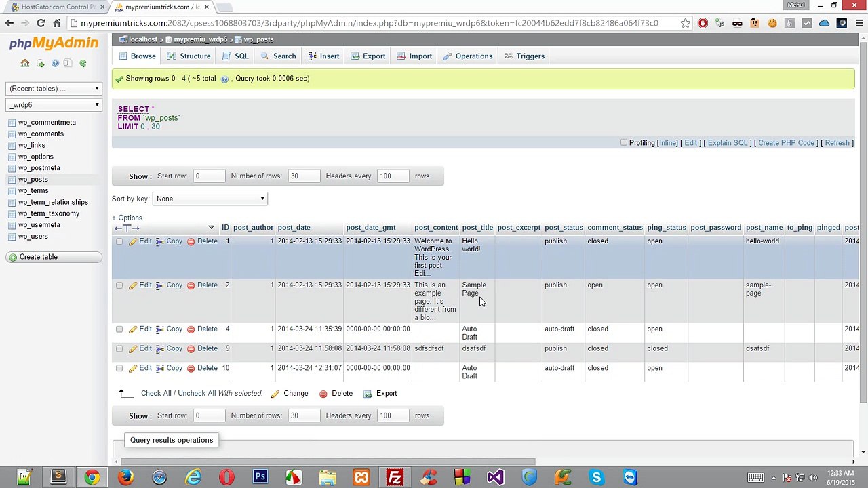Click the red Delete icon for row 9
This screenshot has height=488, width=868.
191,349
